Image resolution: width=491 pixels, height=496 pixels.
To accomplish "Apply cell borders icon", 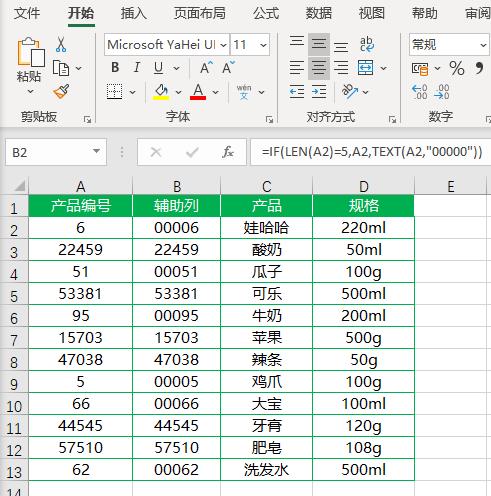I will pos(114,92).
